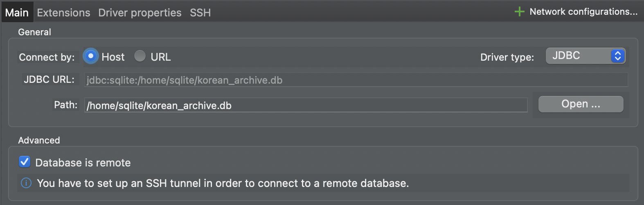Click the green plus Network configurations icon
The width and height of the screenshot is (644, 205).
pos(519,11)
